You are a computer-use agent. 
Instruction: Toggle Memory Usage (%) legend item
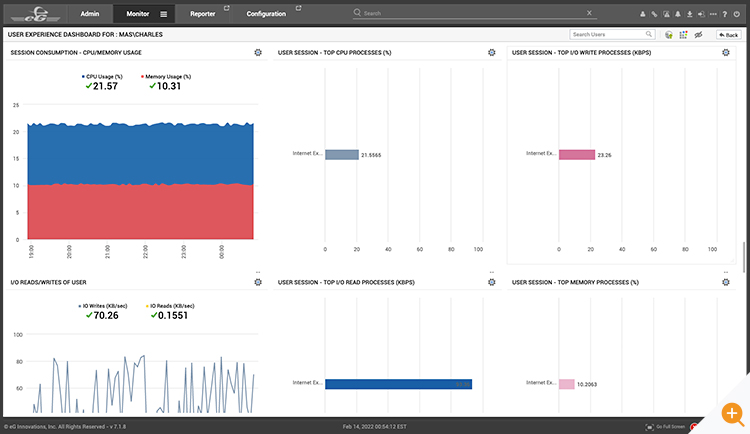click(x=166, y=77)
